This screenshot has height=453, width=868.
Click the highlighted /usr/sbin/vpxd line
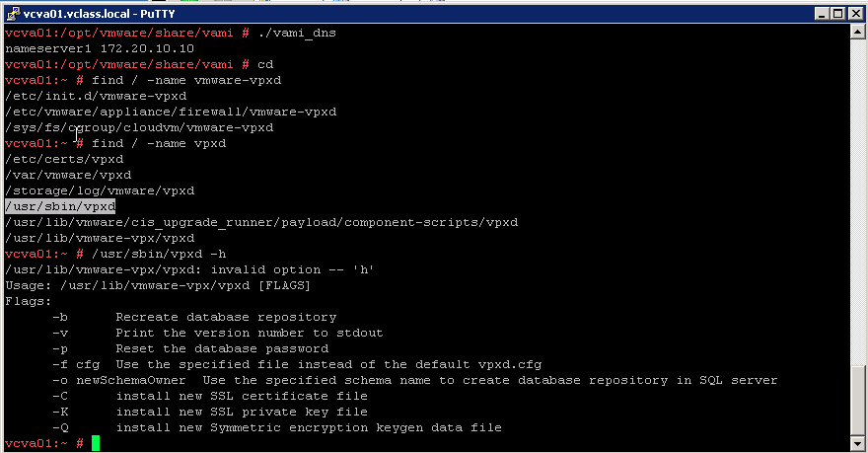coord(60,206)
